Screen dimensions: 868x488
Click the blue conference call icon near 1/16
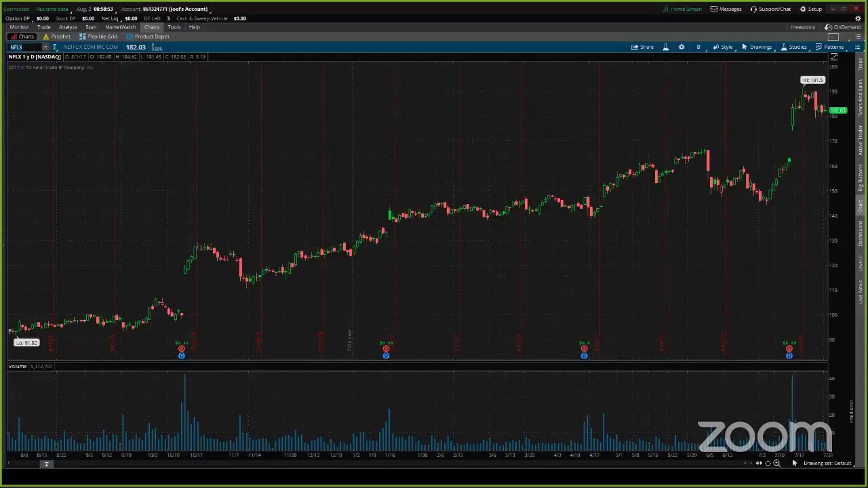[386, 355]
